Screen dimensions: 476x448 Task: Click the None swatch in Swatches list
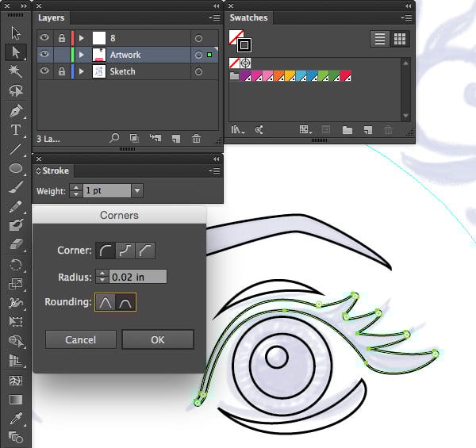tap(234, 63)
